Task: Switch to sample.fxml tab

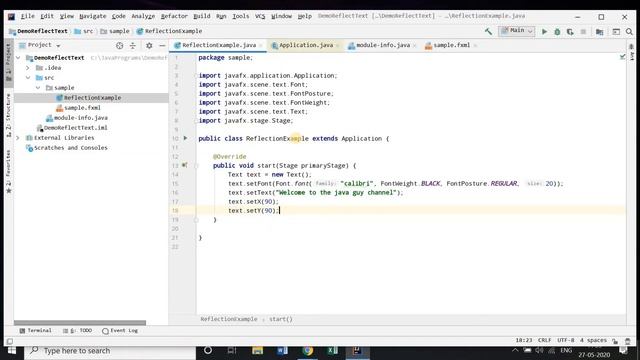Action: coord(451,45)
